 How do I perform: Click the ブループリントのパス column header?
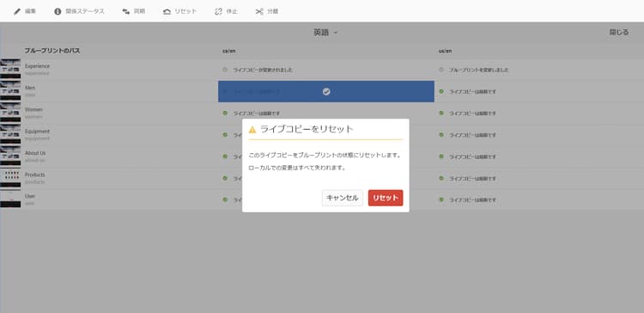click(x=52, y=51)
